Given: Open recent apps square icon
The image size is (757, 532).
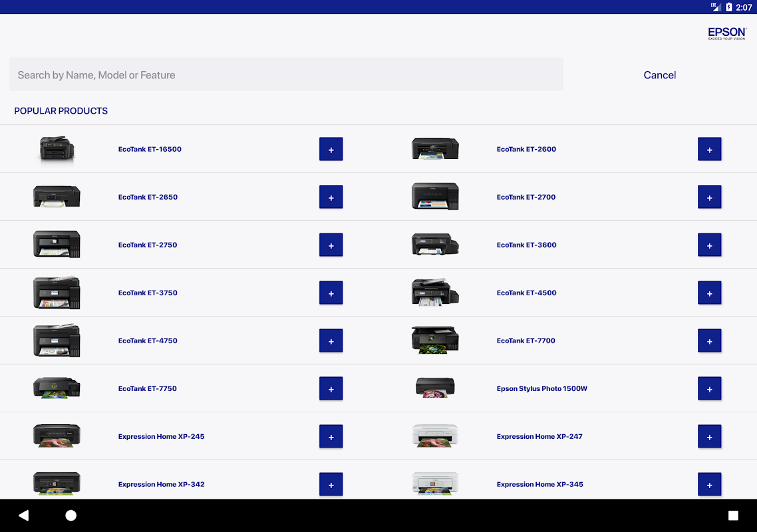Looking at the screenshot, I should click(733, 515).
